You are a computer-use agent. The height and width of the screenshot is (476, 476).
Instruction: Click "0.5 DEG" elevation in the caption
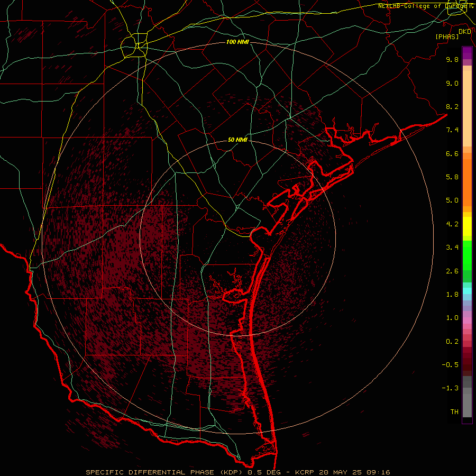coord(263,472)
